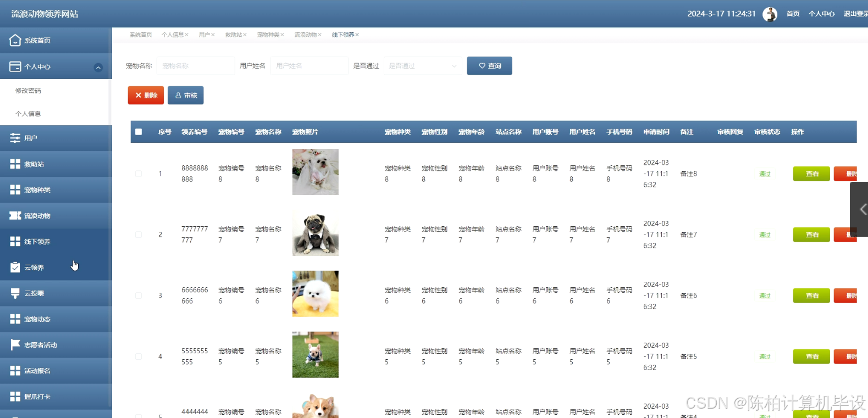Focus the 用户姓名 search input
Viewport: 868px width, 418px height.
click(x=309, y=66)
